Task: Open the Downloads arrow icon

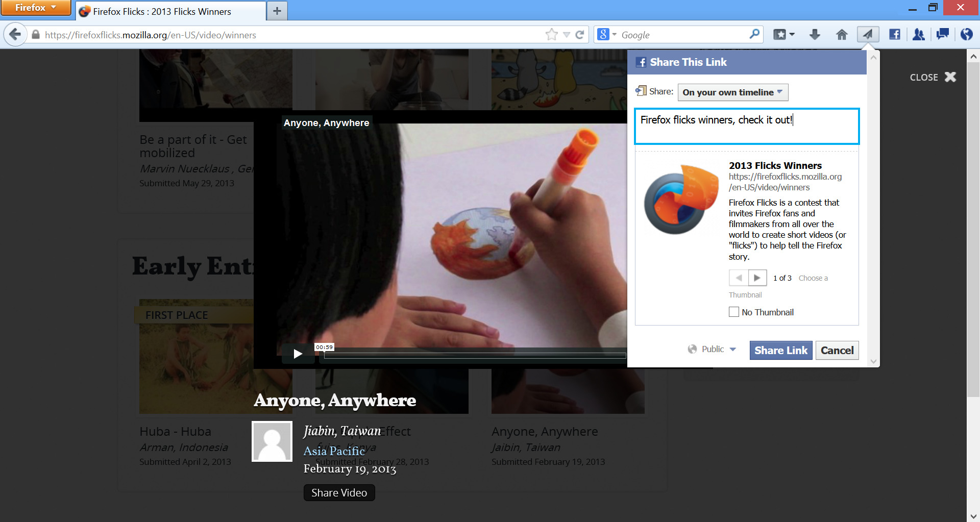Action: pyautogui.click(x=815, y=34)
